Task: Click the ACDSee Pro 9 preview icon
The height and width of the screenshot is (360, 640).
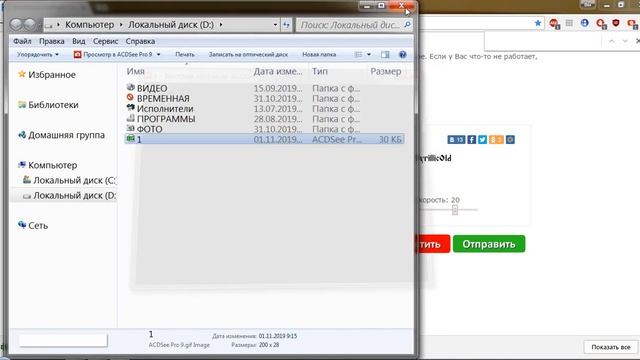Action: (78, 54)
